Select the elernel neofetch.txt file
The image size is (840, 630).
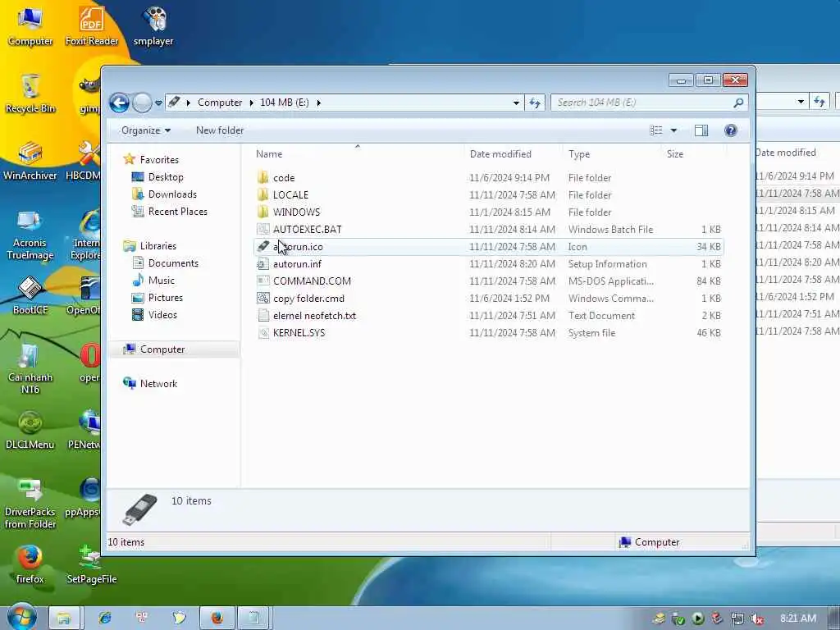315,316
